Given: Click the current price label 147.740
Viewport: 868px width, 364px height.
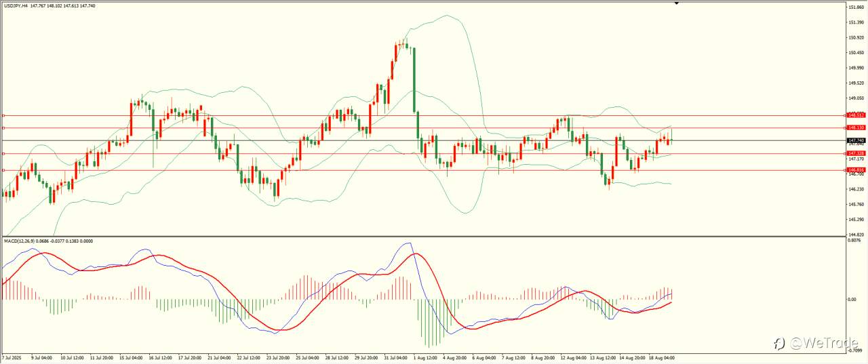Looking at the screenshot, I should [855, 140].
